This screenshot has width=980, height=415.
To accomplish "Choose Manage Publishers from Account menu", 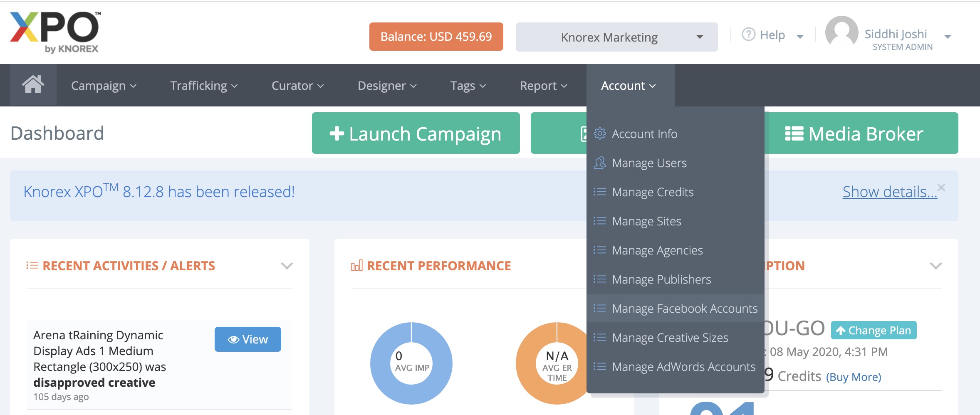I will tap(661, 279).
